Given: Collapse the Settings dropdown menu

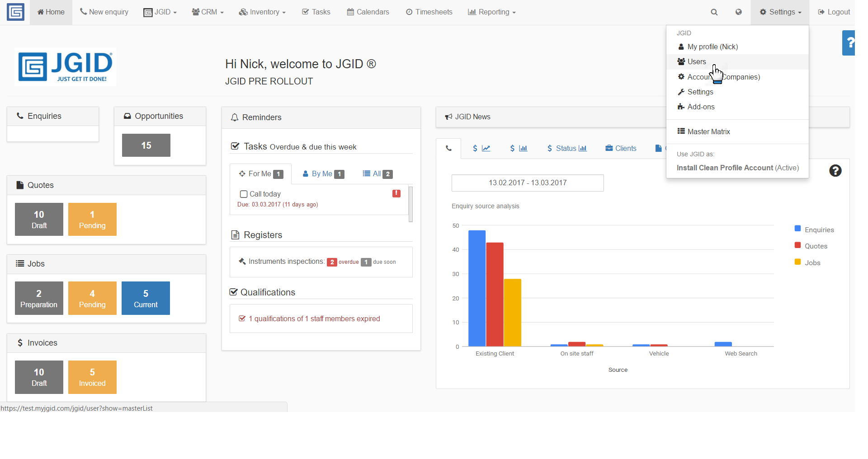Looking at the screenshot, I should 780,12.
